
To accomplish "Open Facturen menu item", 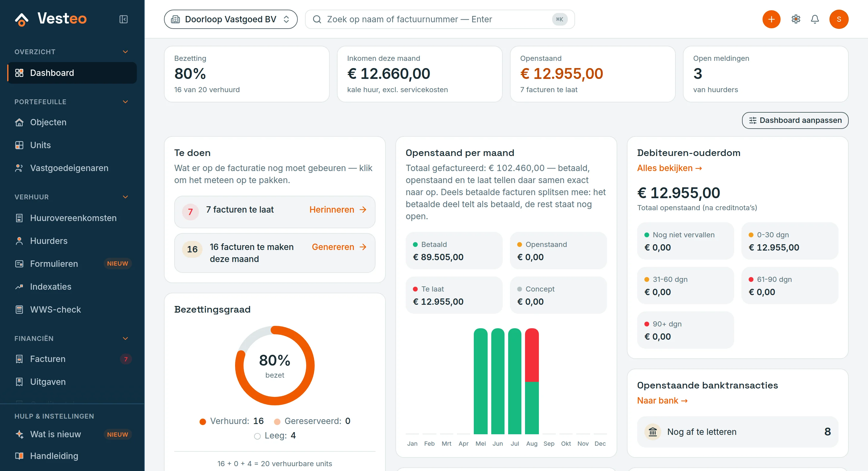I will coord(72,359).
